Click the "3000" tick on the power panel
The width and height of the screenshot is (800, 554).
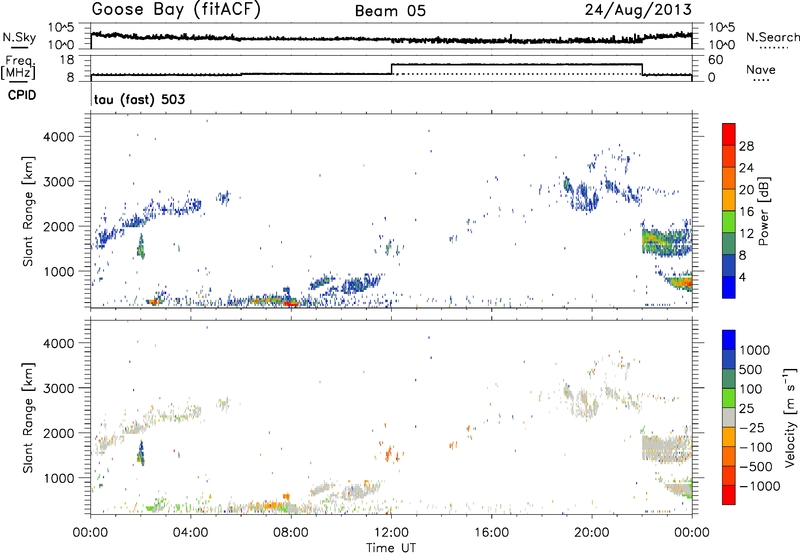61,182
